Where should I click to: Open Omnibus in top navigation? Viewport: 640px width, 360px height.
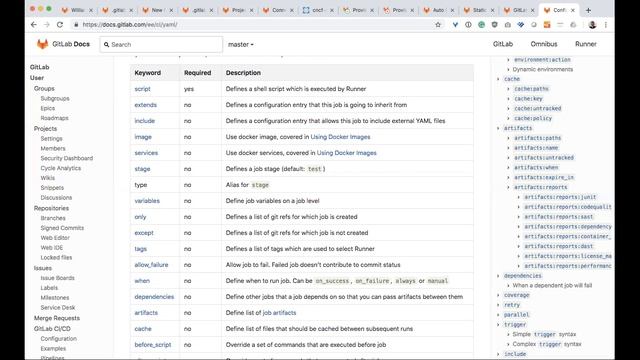point(544,44)
